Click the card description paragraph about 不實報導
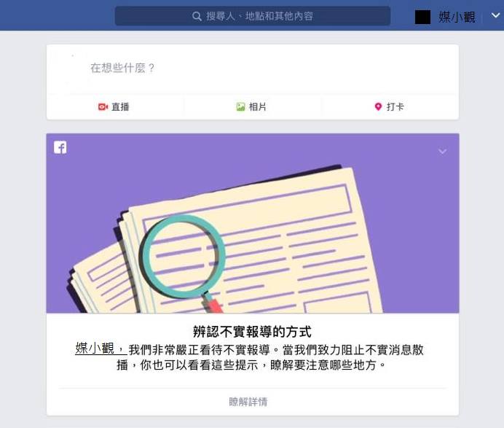Screen dimensions: 504x428 [x=251, y=357]
